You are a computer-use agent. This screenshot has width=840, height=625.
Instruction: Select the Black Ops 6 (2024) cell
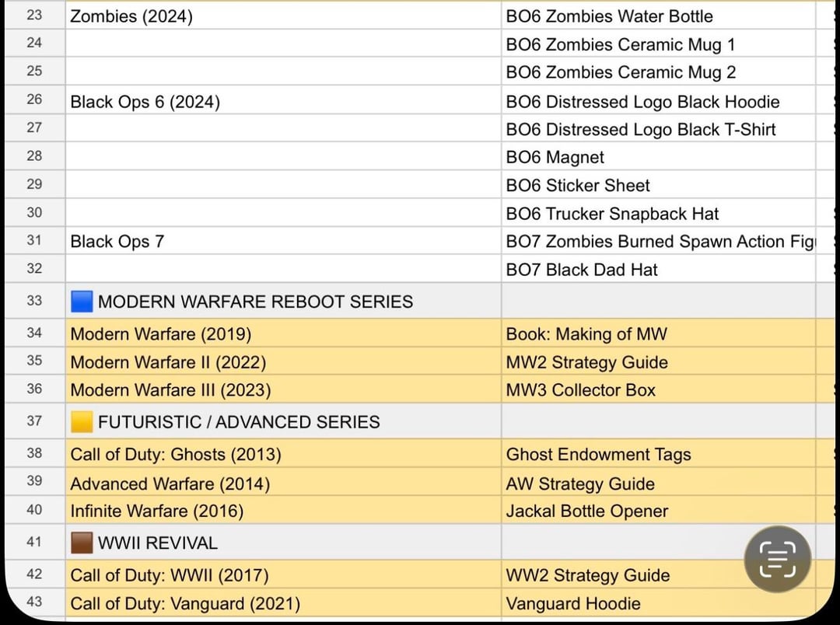click(283, 100)
